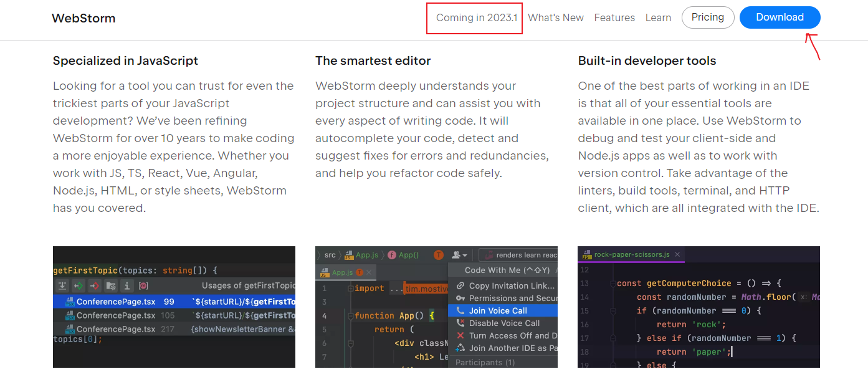Click the WebStorm logo text

[x=83, y=18]
